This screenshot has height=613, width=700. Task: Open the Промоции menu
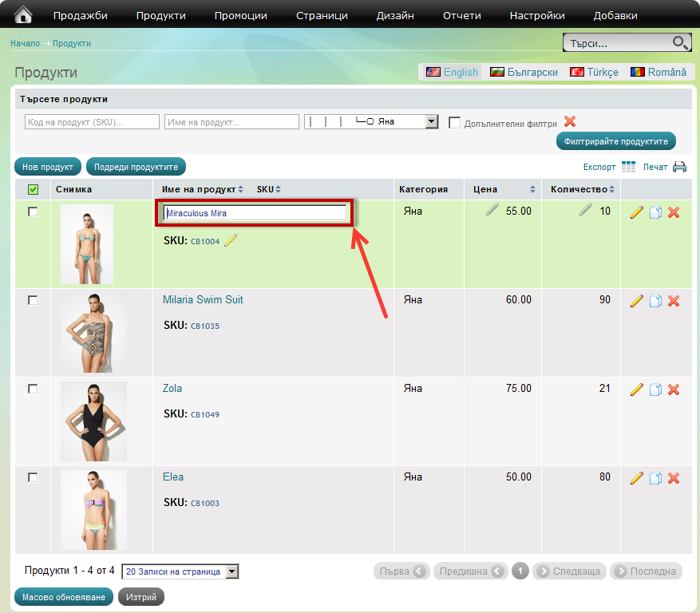pos(240,15)
